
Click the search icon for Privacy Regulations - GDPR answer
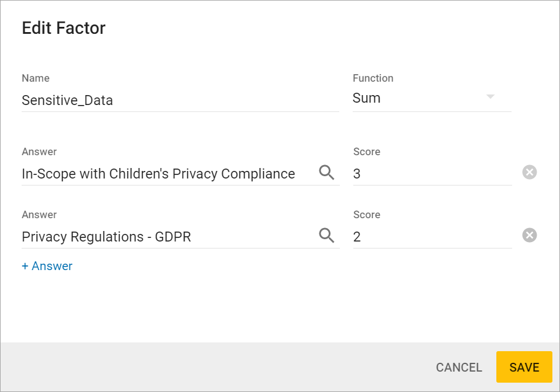(326, 235)
